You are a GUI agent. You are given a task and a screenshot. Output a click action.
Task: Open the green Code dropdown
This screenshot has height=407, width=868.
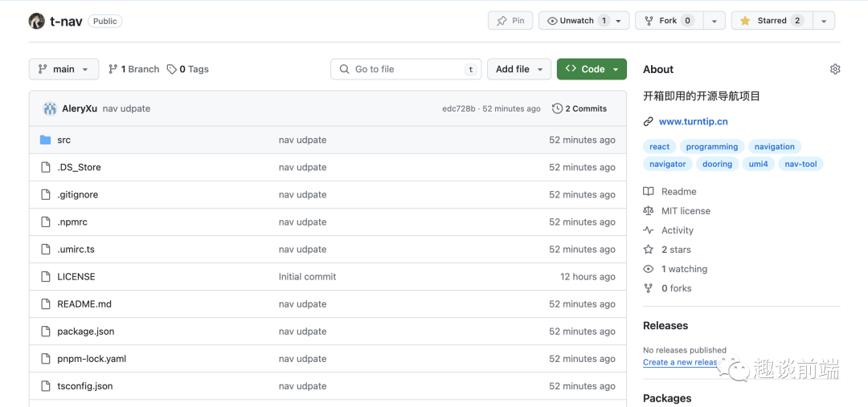[592, 69]
